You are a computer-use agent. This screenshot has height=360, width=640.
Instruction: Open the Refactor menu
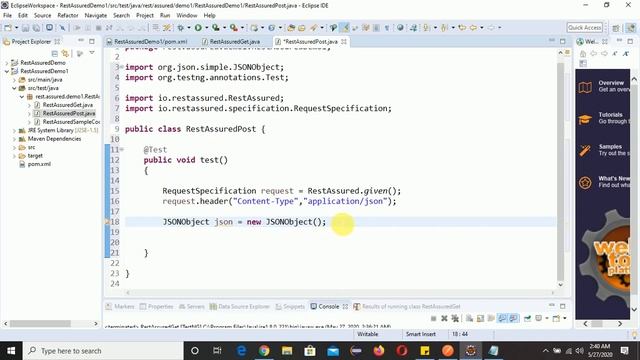(68, 15)
